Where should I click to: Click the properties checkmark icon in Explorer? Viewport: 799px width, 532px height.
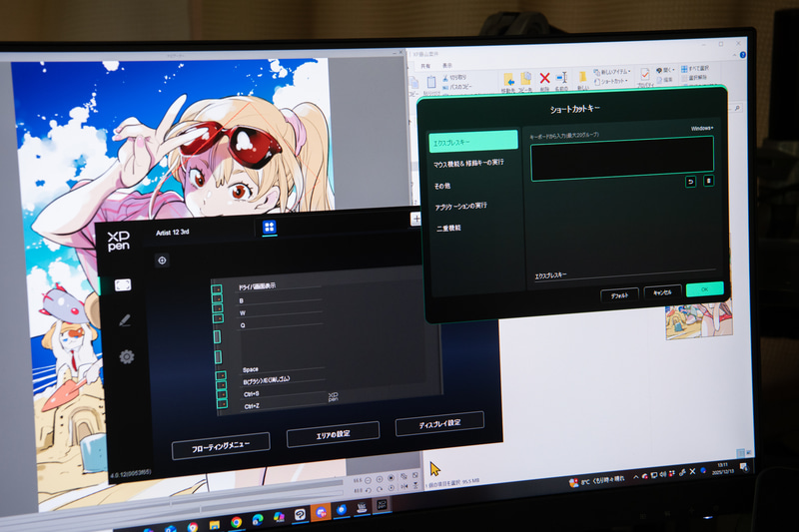[644, 75]
